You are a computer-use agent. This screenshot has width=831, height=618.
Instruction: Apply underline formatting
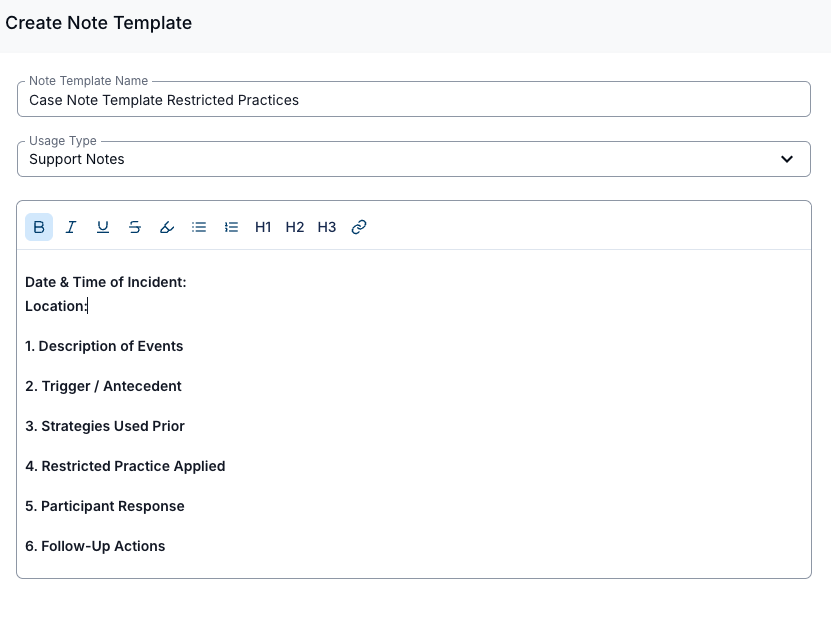(103, 227)
